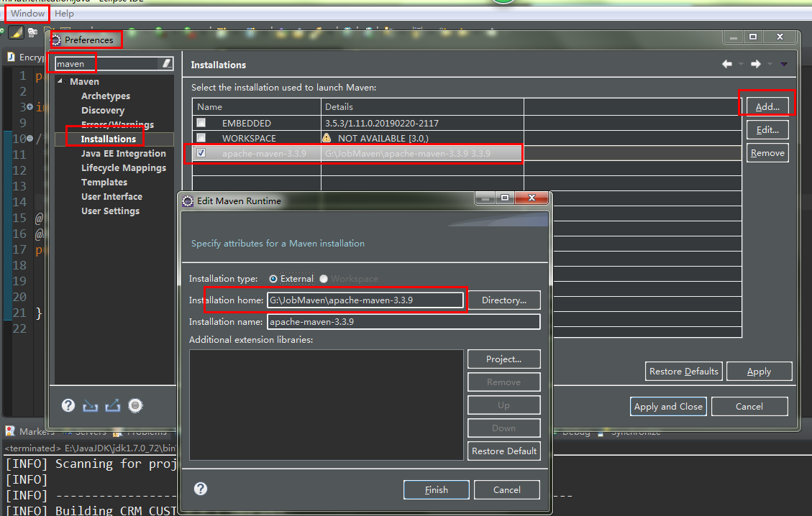Click the Details column header

(x=423, y=106)
